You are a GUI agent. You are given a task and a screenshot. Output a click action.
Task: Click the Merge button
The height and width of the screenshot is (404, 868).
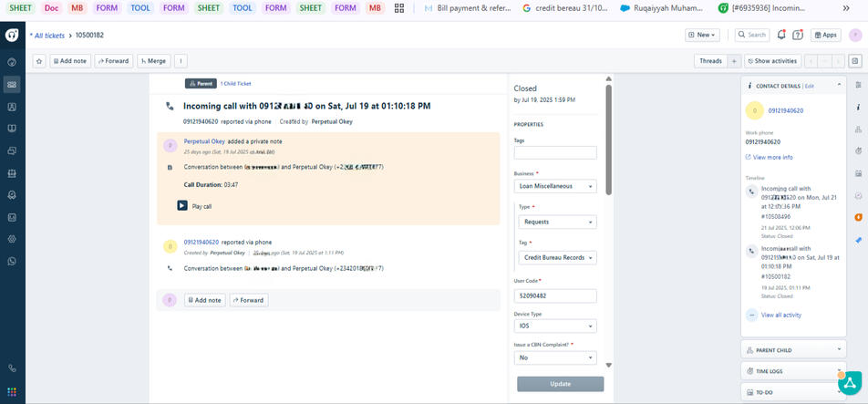[x=153, y=61]
